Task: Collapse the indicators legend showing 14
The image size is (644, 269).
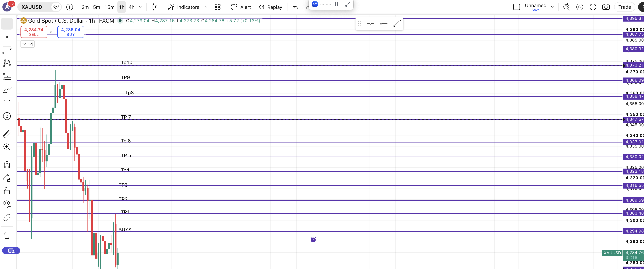Action: point(27,44)
